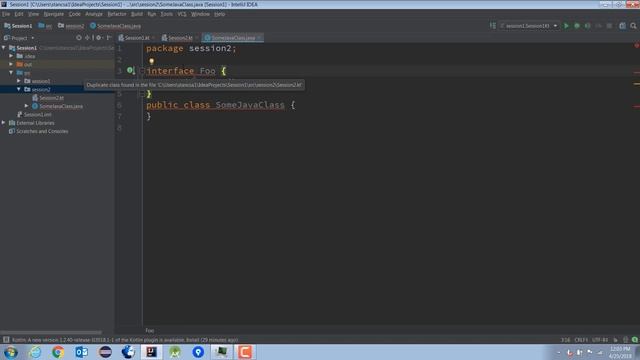The width and height of the screenshot is (640, 360).
Task: Click the IntelliJ IDEA taskbar icon
Action: 151,352
